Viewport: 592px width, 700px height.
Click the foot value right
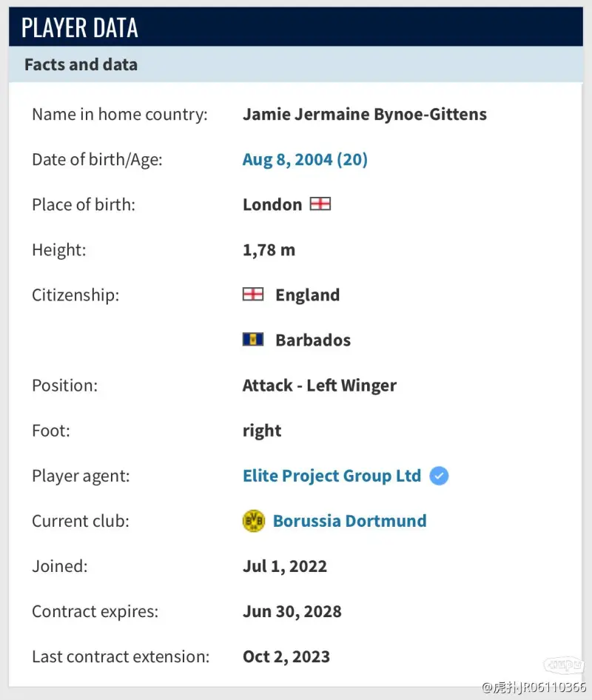point(262,431)
